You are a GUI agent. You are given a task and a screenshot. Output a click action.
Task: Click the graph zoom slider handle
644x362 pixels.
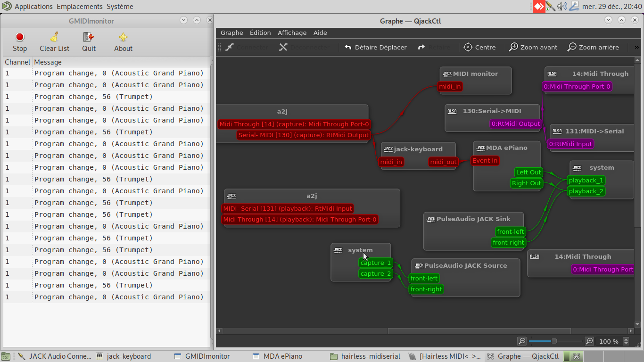coord(554,341)
